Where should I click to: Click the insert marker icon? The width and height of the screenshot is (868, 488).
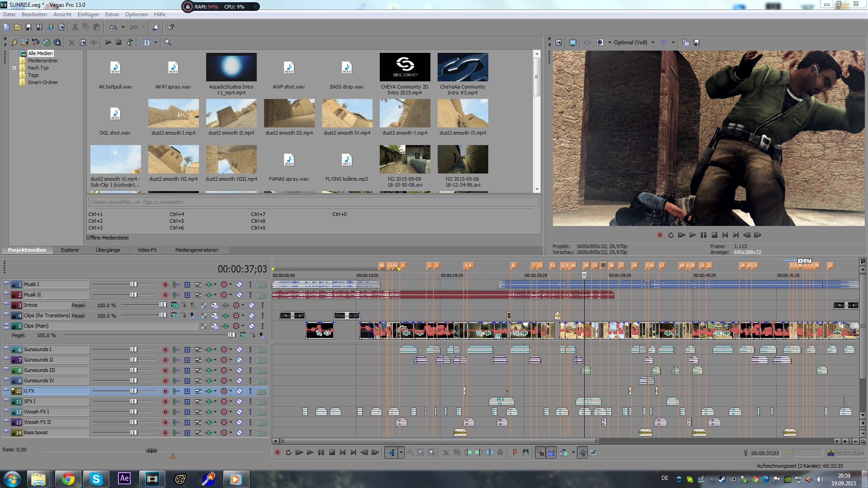click(x=514, y=452)
